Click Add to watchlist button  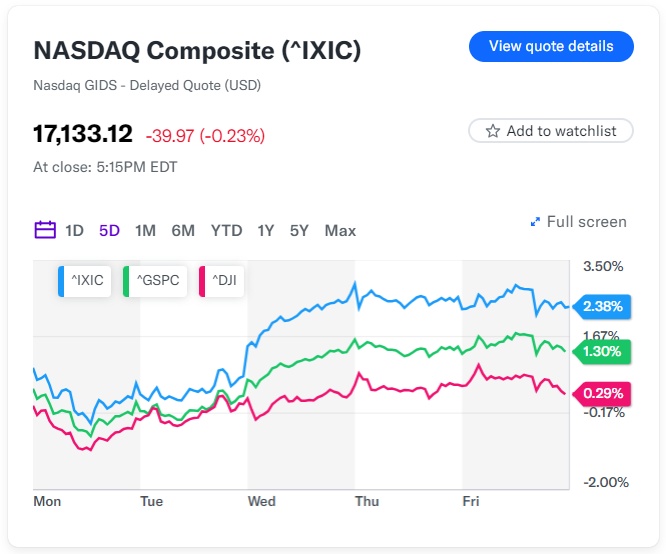(x=551, y=131)
